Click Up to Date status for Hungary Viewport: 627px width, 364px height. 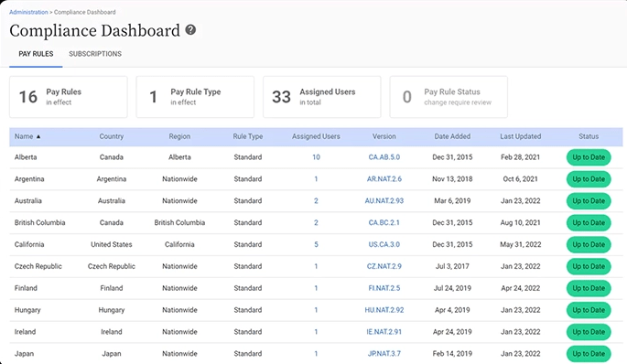click(589, 310)
